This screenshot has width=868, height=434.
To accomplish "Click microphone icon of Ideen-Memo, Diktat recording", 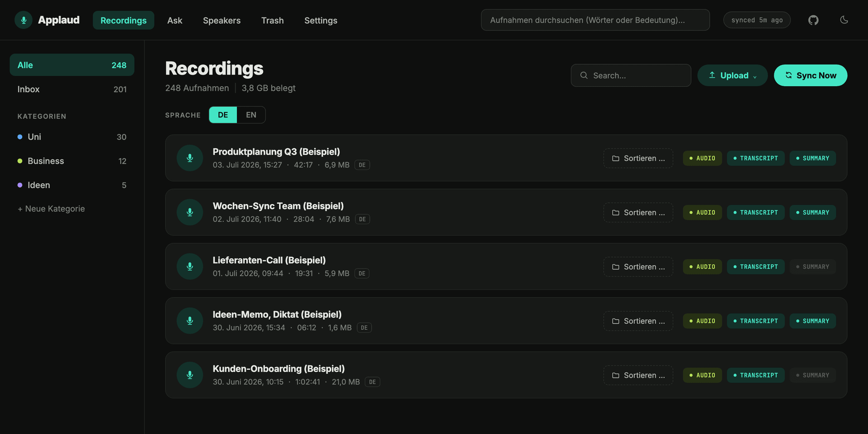I will [190, 321].
